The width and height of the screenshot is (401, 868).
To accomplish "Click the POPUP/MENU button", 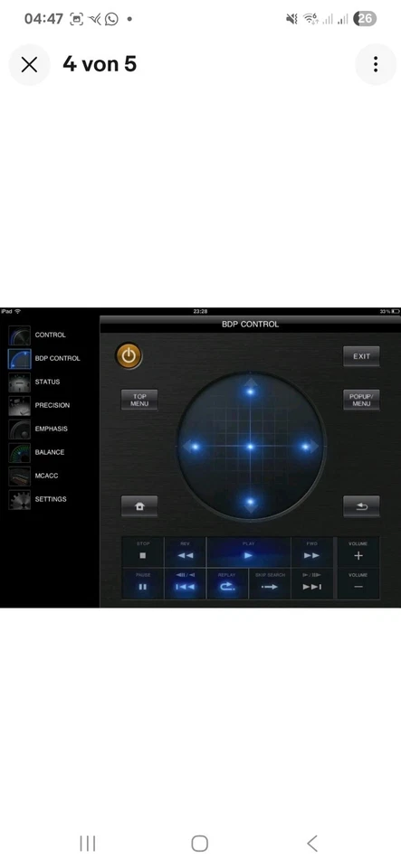I will 361,400.
